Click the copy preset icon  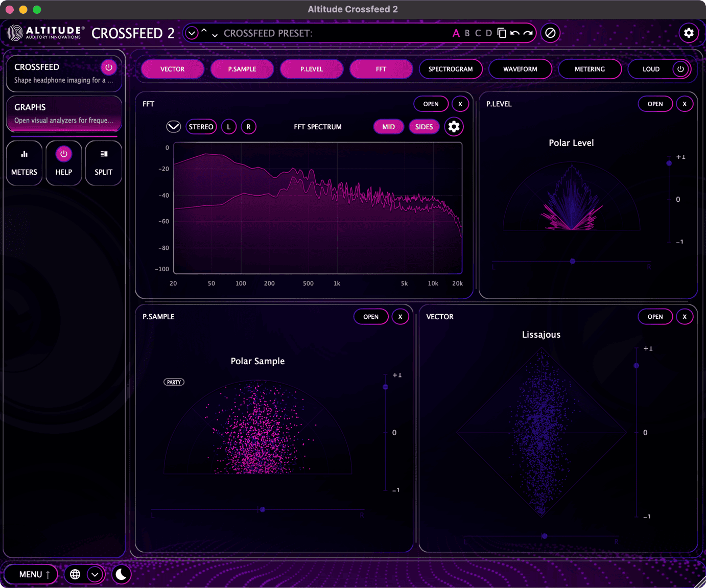(x=502, y=33)
